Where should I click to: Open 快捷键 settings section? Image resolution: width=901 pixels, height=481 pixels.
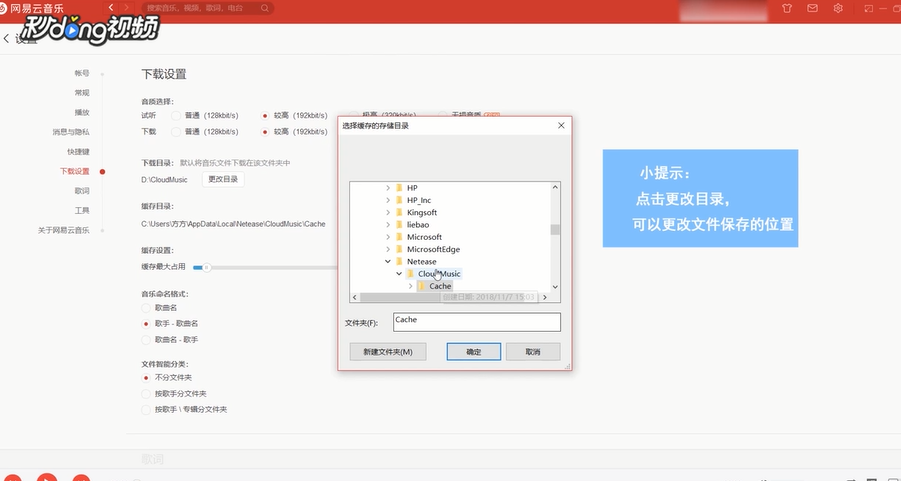tap(78, 152)
